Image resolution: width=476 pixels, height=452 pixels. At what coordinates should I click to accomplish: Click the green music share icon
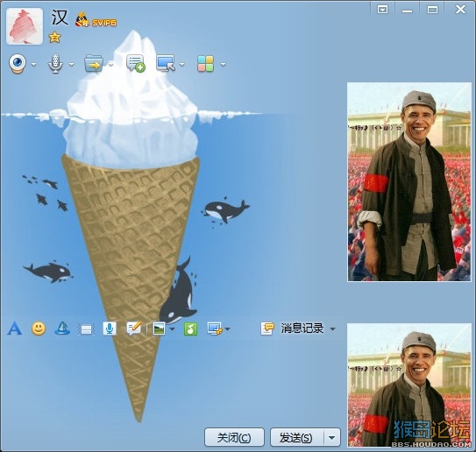coord(190,328)
